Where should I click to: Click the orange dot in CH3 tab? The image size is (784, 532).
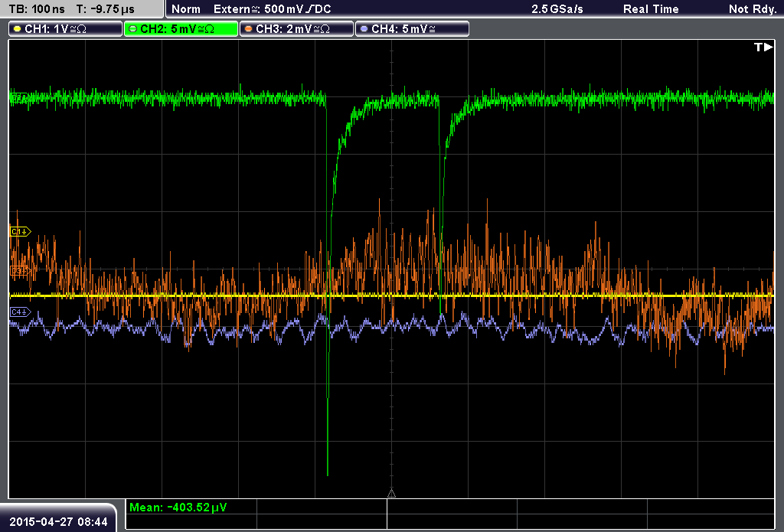pyautogui.click(x=249, y=29)
